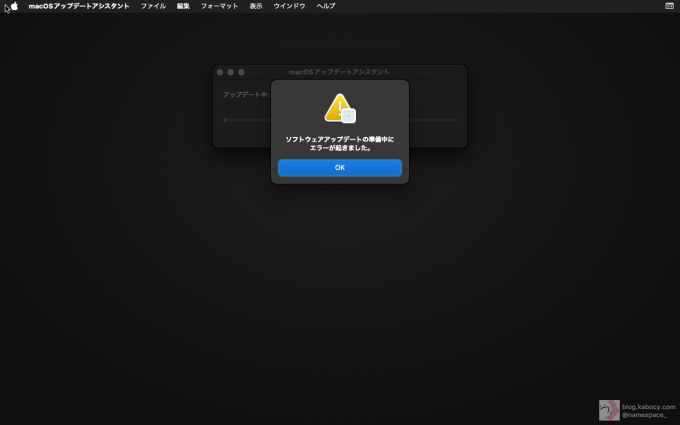Open the 編集 menu
This screenshot has width=680, height=425.
coord(183,6)
